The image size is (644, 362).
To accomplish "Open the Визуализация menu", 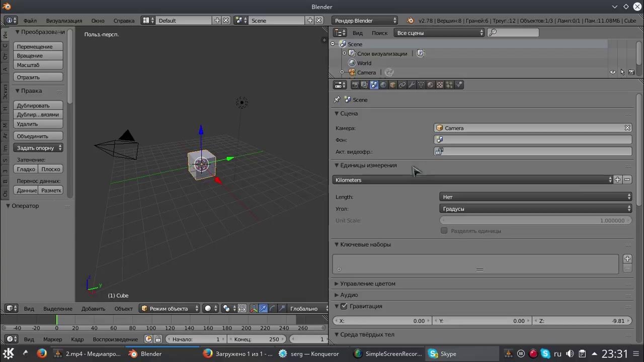I will click(x=64, y=21).
